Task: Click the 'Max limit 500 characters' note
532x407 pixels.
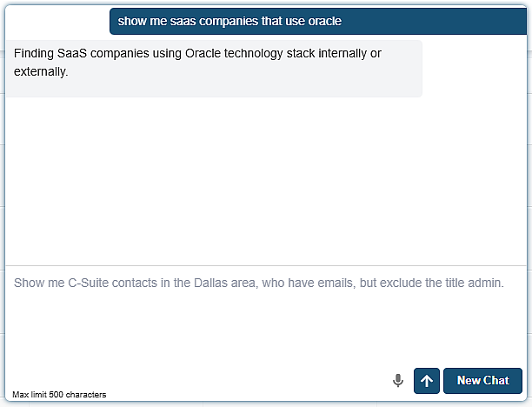Action: (x=59, y=395)
